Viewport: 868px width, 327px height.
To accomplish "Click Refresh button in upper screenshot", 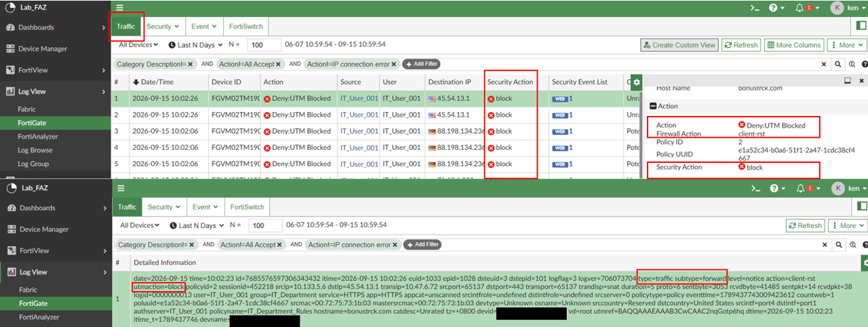I will click(741, 45).
